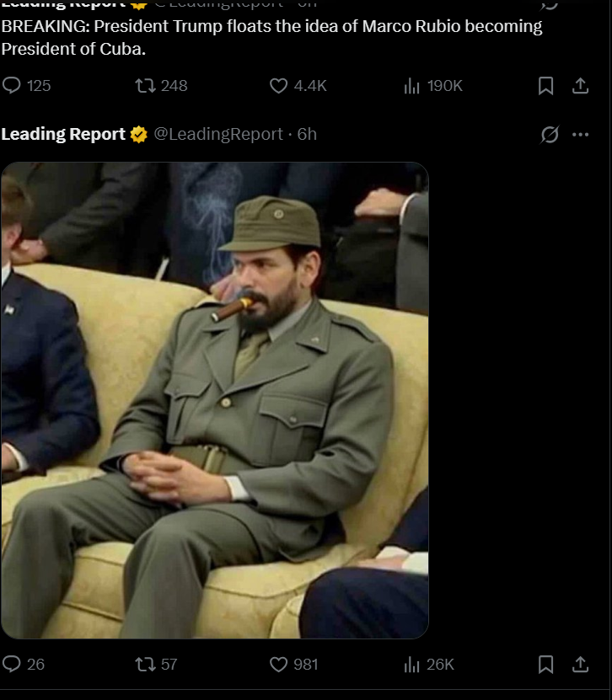Like the tweet with 981 likes

pyautogui.click(x=279, y=664)
